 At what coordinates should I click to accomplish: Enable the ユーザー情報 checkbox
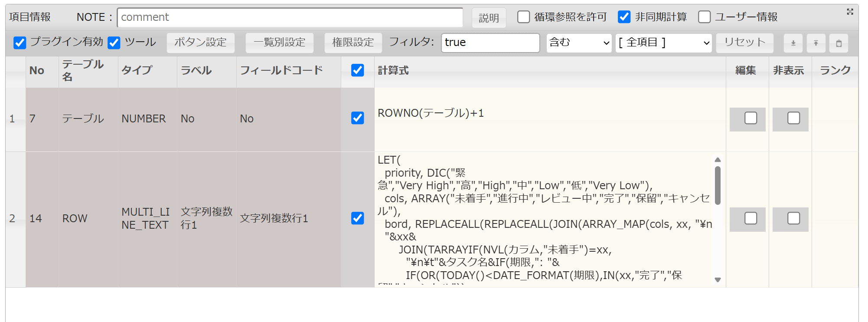[705, 17]
